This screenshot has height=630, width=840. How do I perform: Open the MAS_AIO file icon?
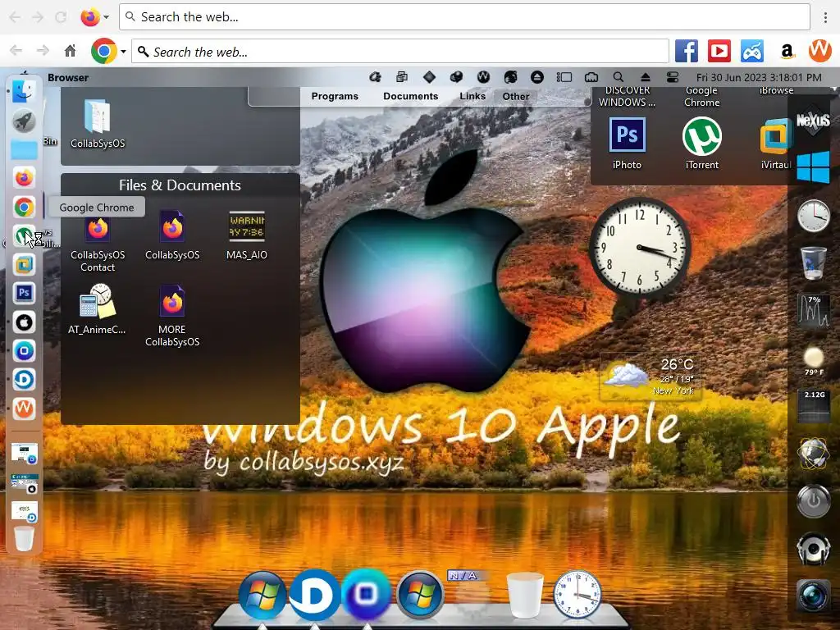click(246, 235)
